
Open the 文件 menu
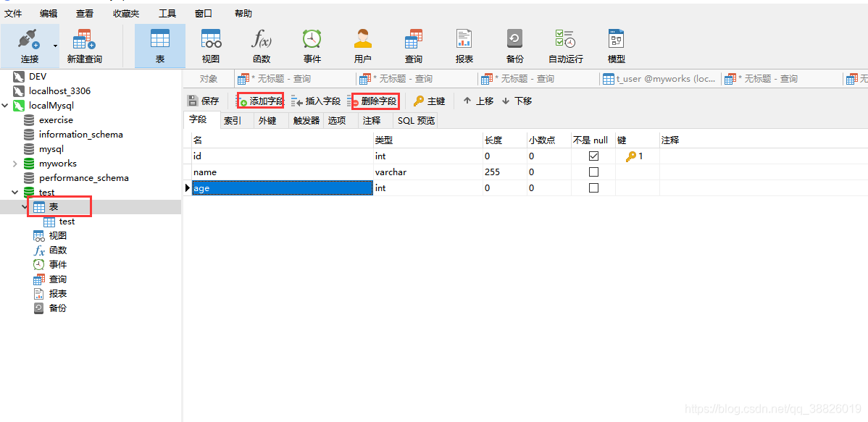coord(13,13)
